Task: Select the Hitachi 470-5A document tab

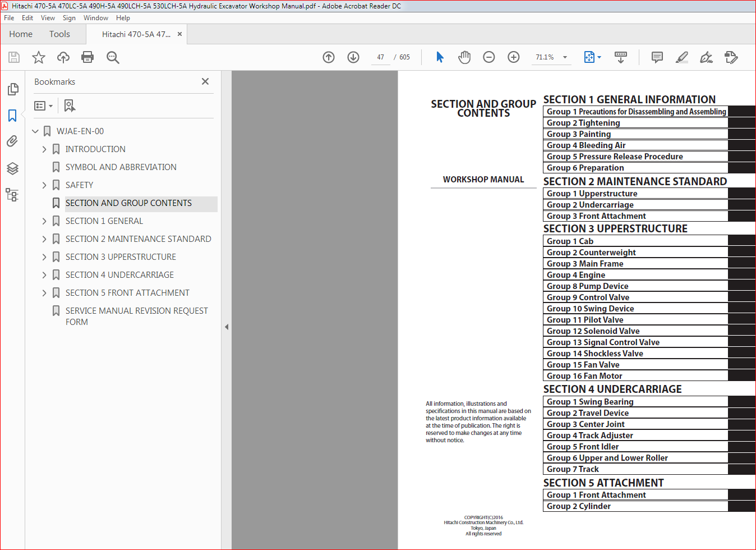Action: [136, 34]
